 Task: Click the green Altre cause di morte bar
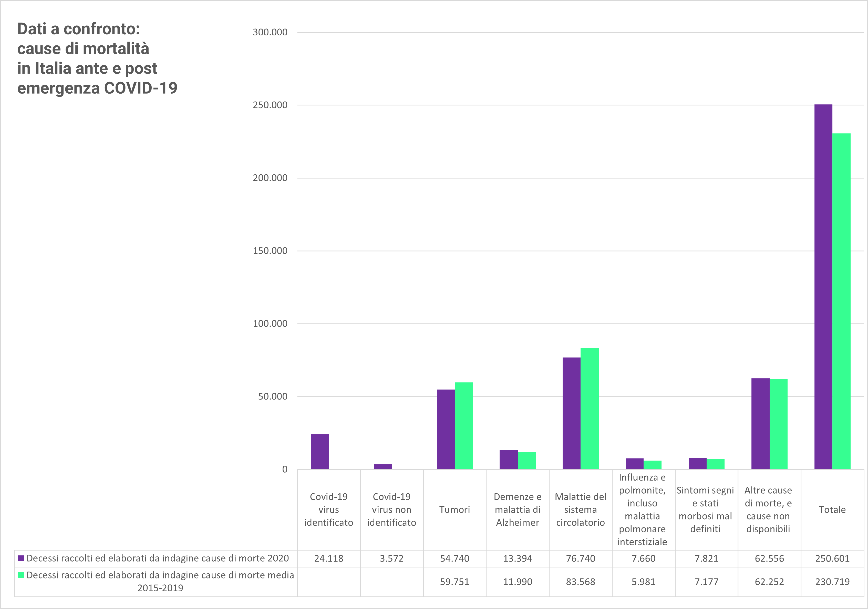pos(778,424)
